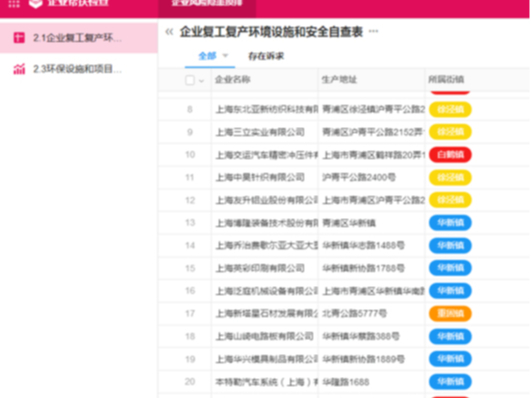Click the red 白鹤镇 tag in row 10
Viewport: 531px width, 398px height.
(x=450, y=155)
